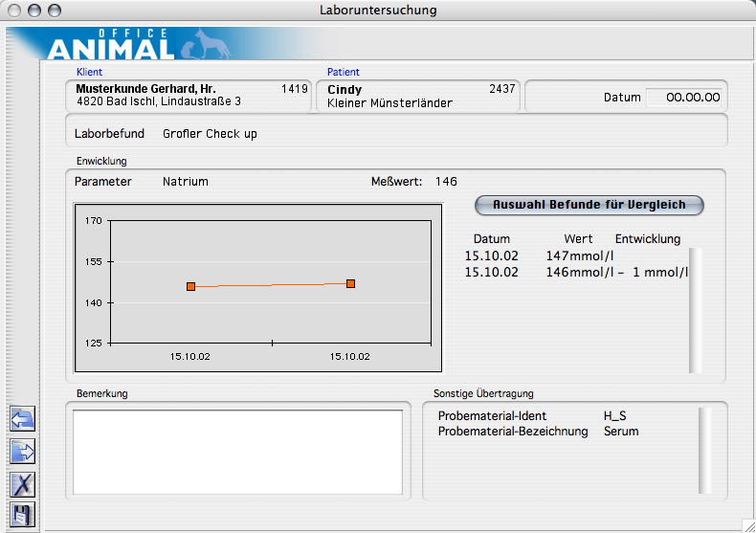Image resolution: width=756 pixels, height=533 pixels.
Task: Click the results list vertical scrollbar
Action: click(695, 310)
